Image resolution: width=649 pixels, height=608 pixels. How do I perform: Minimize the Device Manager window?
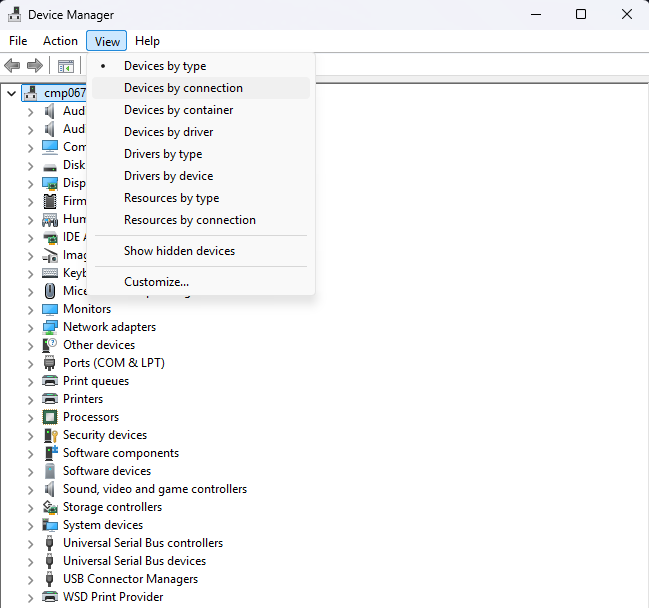click(536, 14)
